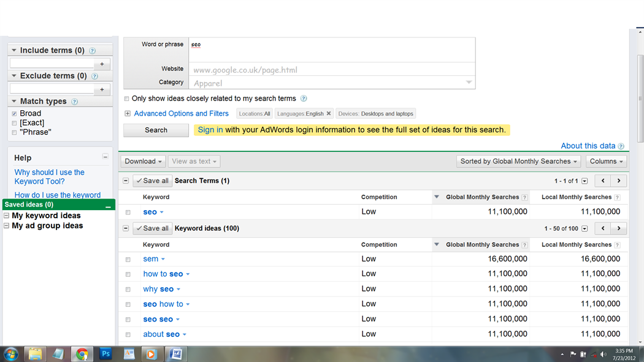Go to next page of Search Terms
This screenshot has width=644, height=362.
pos(618,181)
